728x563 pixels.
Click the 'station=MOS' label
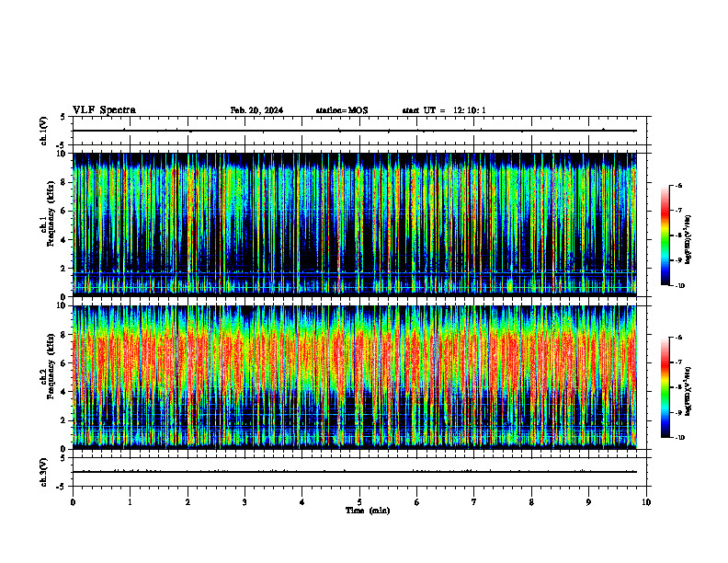(x=342, y=110)
